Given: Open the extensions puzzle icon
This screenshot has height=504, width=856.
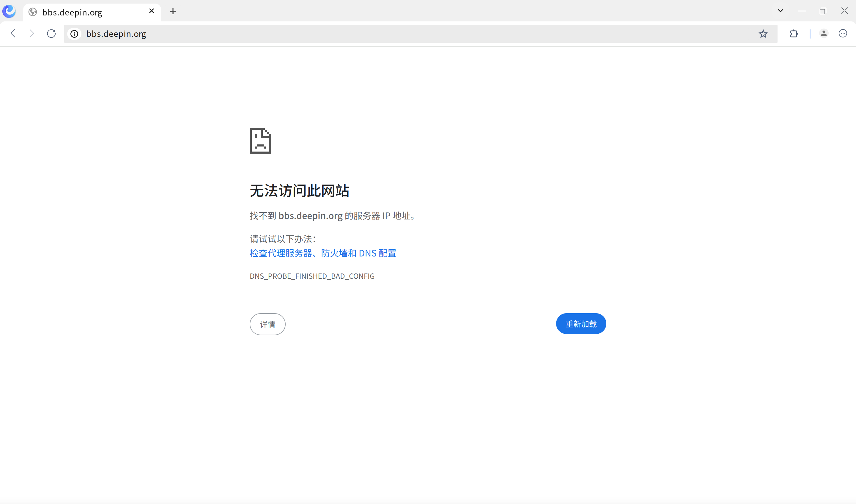Looking at the screenshot, I should [x=794, y=34].
